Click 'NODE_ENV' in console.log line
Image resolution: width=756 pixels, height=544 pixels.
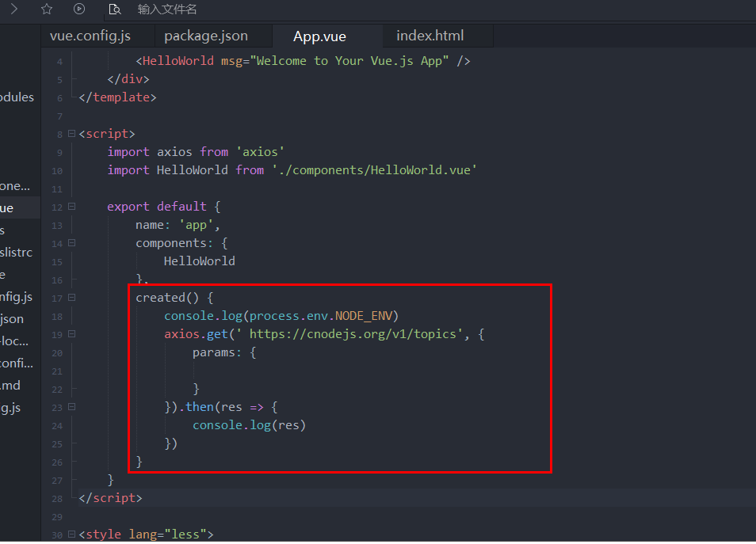(364, 316)
